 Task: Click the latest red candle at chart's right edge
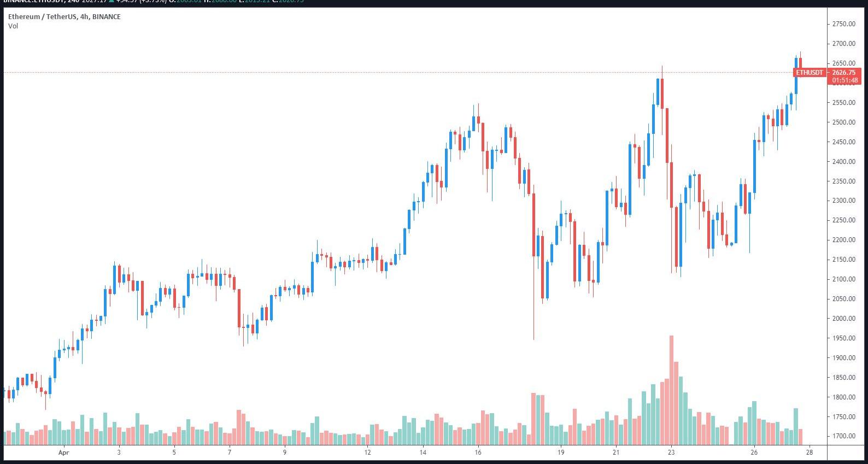pos(800,64)
